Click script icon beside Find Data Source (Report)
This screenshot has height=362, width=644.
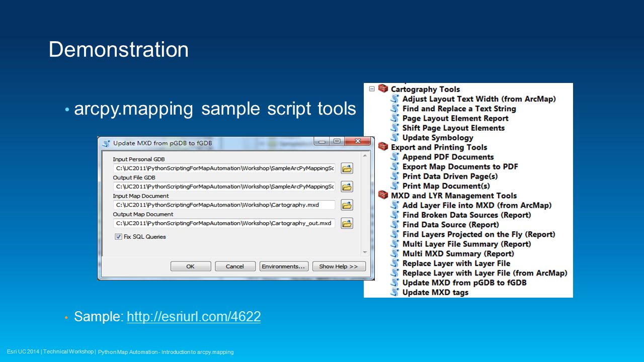tap(395, 224)
